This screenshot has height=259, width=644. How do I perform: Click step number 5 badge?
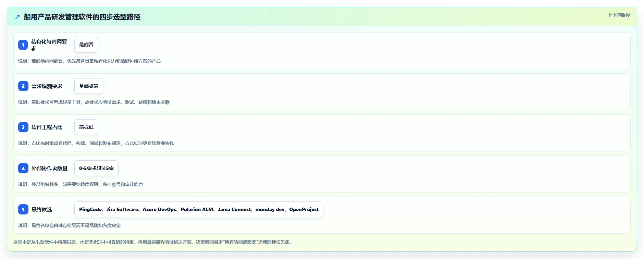click(23, 209)
